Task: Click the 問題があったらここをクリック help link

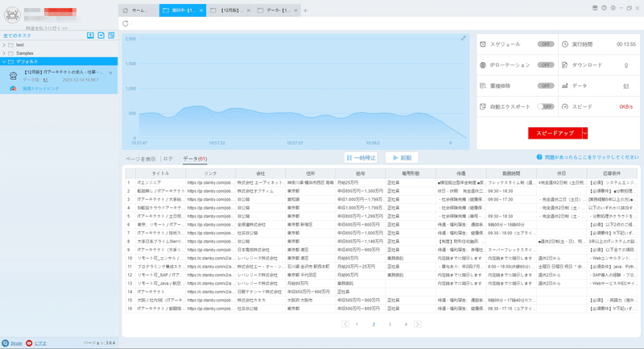Action: click(592, 157)
